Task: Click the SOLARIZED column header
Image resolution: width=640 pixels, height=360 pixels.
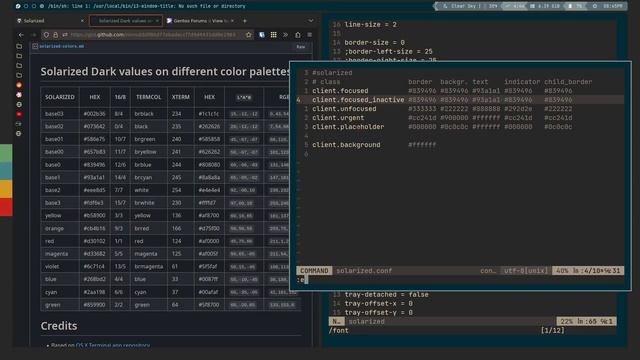Action: click(x=60, y=97)
